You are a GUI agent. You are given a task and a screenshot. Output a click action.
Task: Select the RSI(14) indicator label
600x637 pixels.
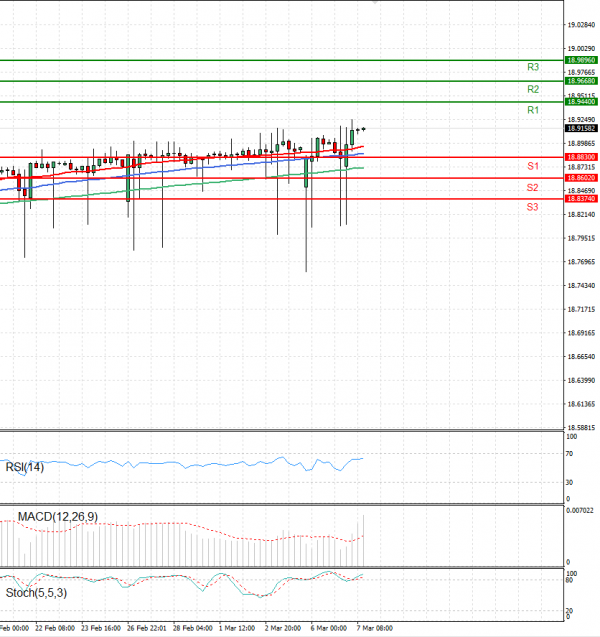[27, 465]
